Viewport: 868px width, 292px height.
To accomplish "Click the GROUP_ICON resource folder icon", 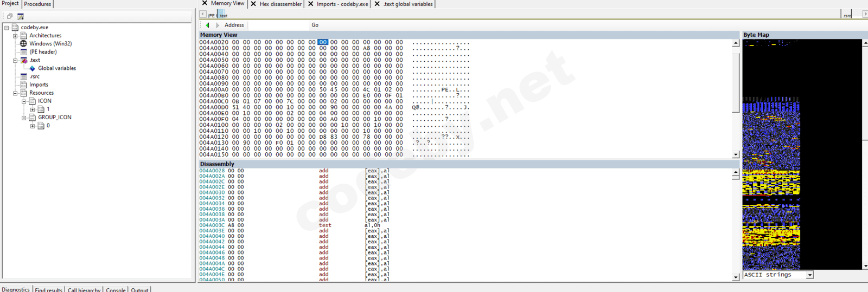I will 32,117.
